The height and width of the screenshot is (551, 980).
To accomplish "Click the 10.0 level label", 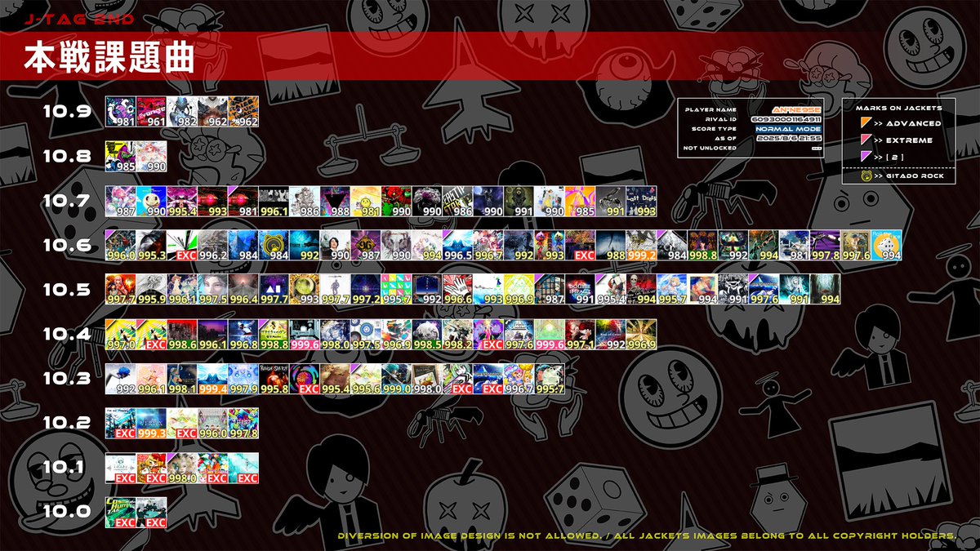I will [68, 513].
